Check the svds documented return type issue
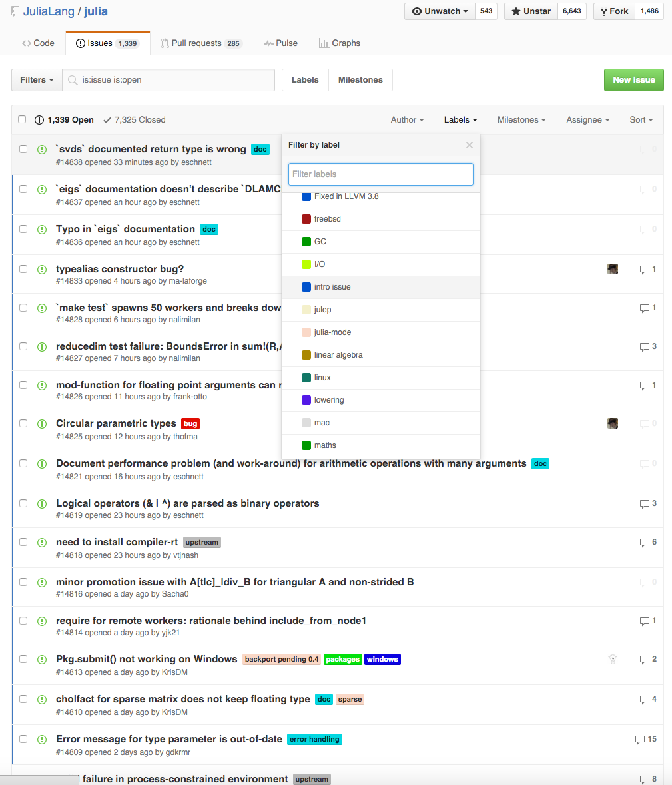The width and height of the screenshot is (672, 785). click(x=23, y=149)
